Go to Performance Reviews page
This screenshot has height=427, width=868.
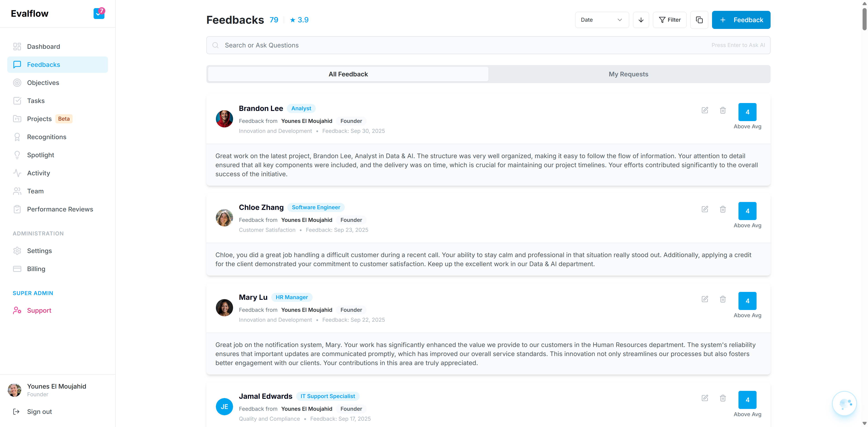coord(60,209)
